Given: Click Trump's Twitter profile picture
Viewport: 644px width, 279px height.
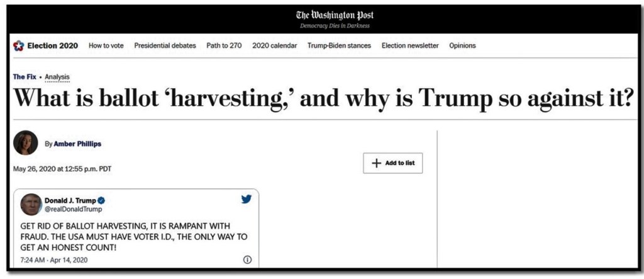Looking at the screenshot, I should point(31,204).
